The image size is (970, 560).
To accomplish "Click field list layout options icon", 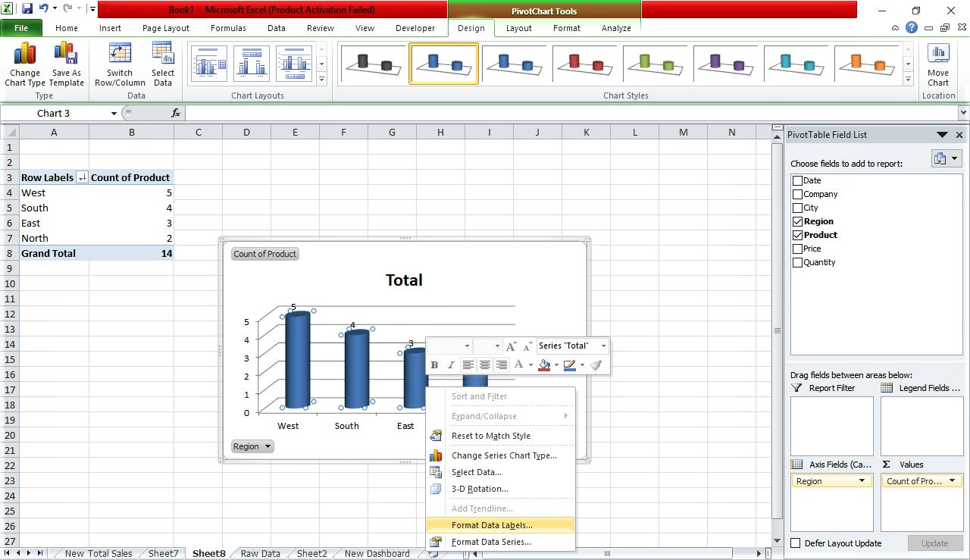I will (x=946, y=159).
